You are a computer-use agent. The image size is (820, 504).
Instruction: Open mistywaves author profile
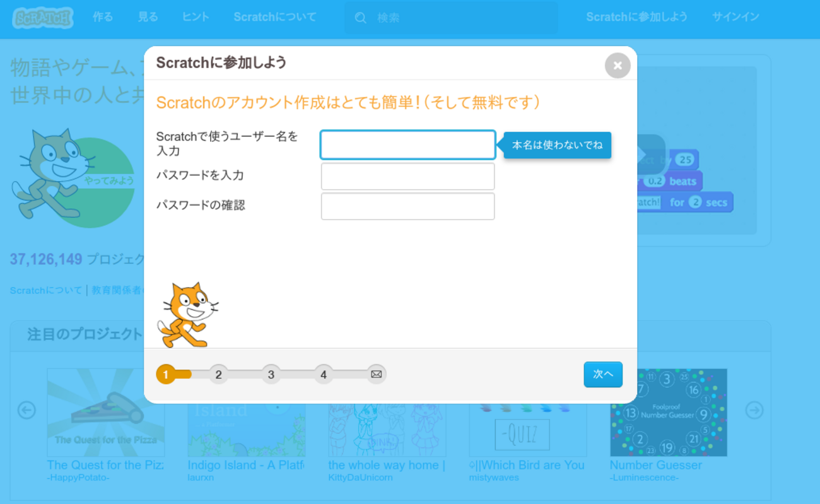(x=494, y=478)
